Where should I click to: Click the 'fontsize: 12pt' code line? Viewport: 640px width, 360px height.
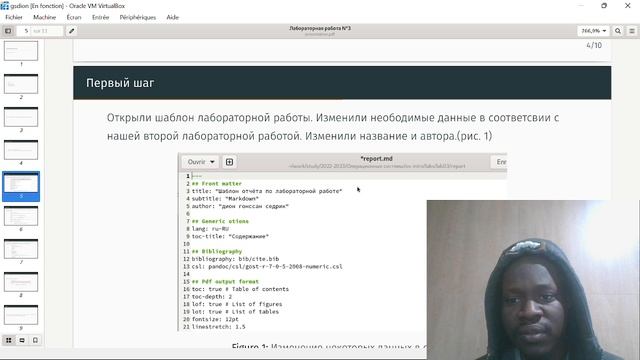coord(215,319)
